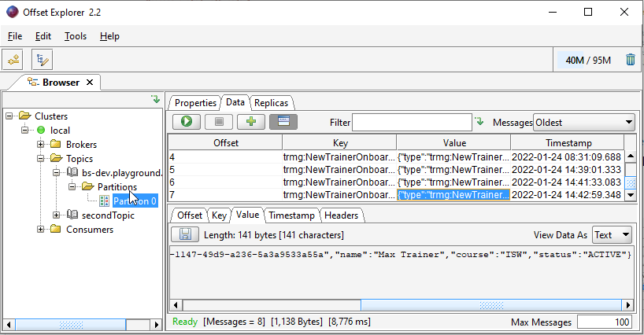Click the value text scroll left arrow
644x335 pixels.
tap(176, 305)
